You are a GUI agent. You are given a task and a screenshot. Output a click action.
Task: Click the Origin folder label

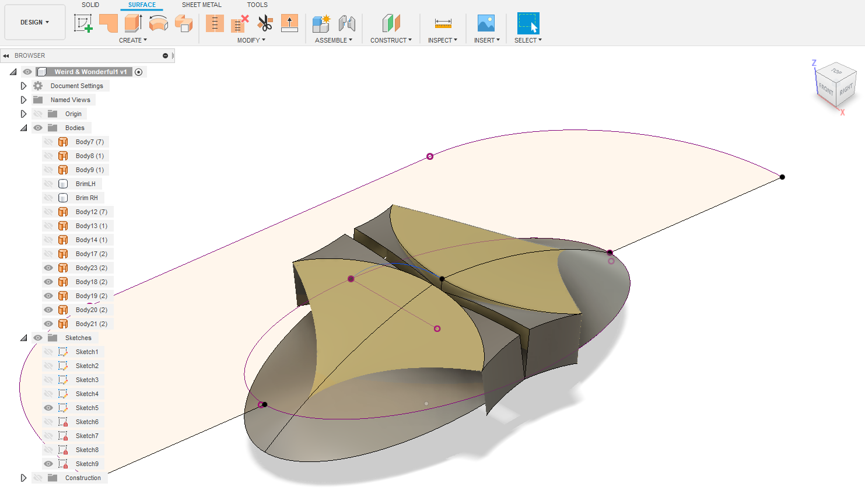73,114
